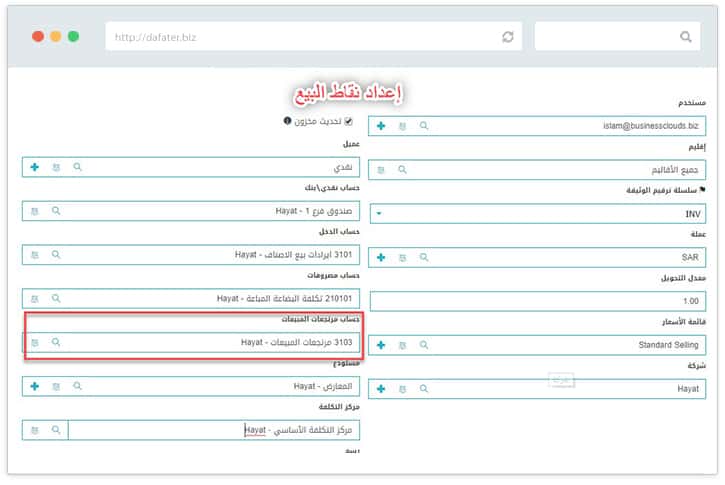Image resolution: width=725 pixels, height=485 pixels.
Task: Link icon in the 210101 expense account field
Action: [x=35, y=299]
